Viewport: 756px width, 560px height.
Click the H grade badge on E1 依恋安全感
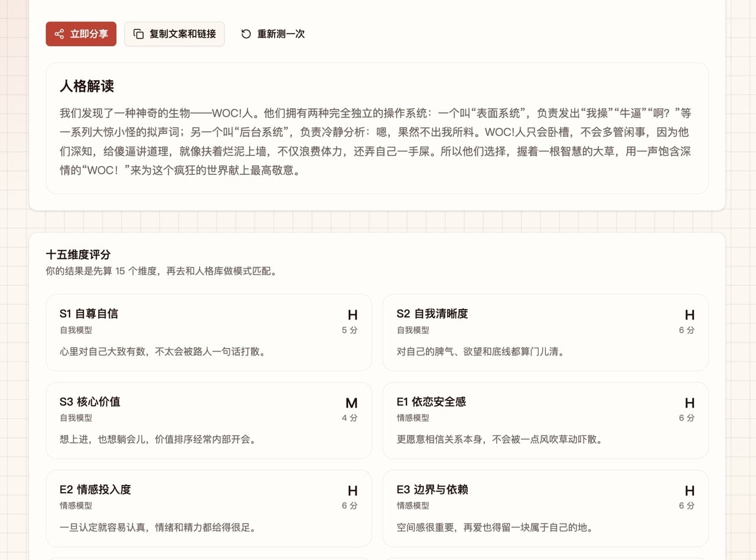(689, 403)
